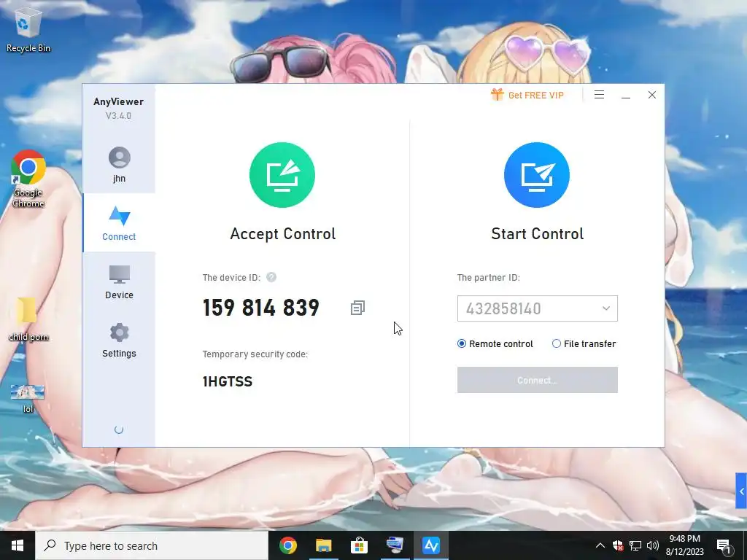Click the orange gift icon

[497, 94]
